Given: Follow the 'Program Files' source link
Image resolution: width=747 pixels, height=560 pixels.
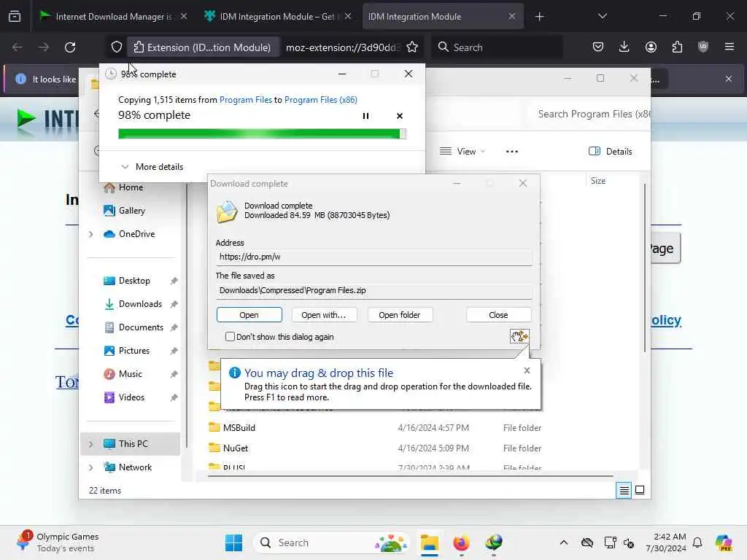Looking at the screenshot, I should click(245, 99).
